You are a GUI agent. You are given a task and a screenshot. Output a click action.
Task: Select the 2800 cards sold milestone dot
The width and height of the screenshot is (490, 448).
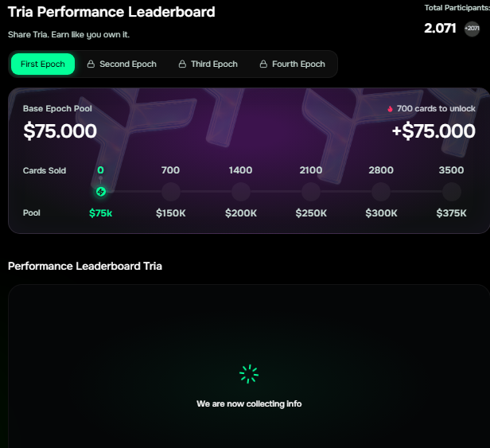click(381, 192)
